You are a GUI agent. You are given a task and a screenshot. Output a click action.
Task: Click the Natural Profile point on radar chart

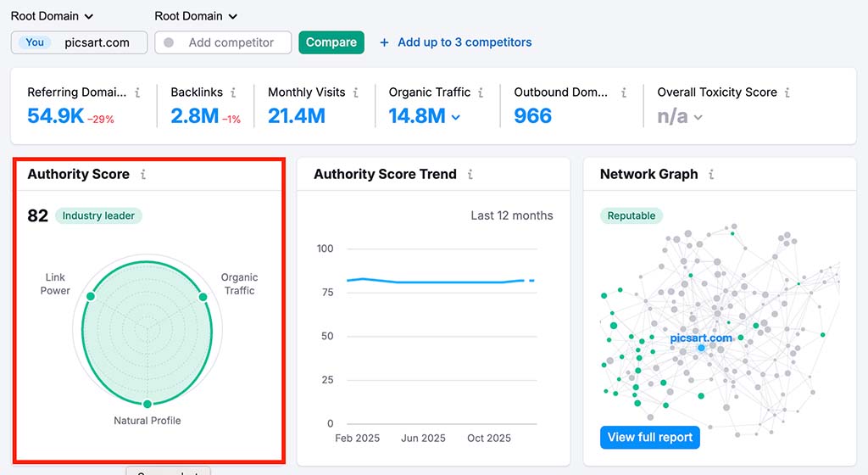147,404
